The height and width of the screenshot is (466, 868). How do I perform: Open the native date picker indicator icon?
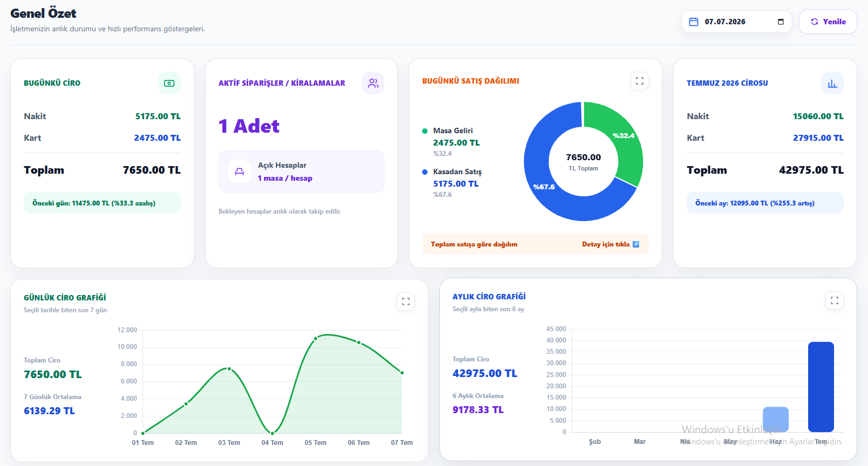(x=781, y=22)
